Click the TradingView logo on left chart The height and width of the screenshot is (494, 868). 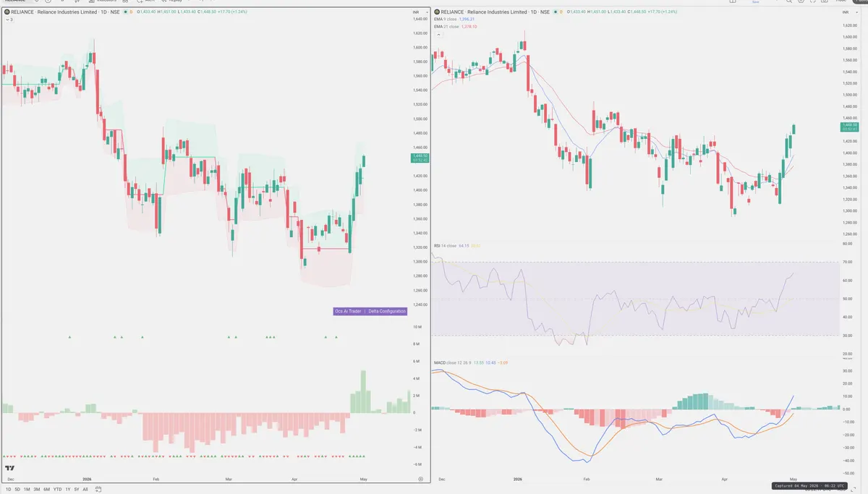[9, 469]
